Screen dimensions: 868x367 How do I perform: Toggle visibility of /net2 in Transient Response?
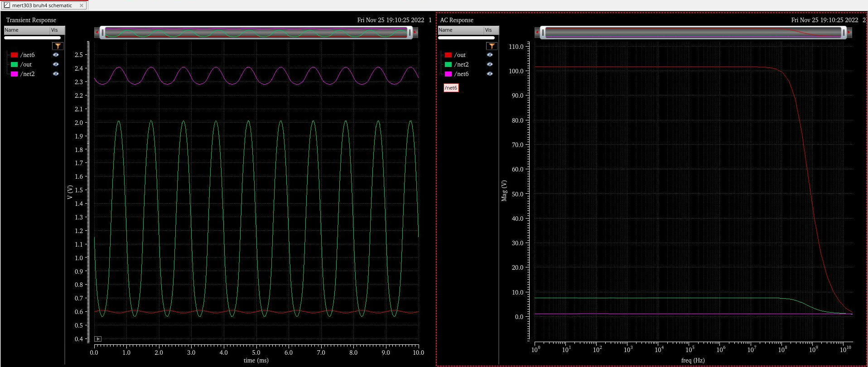[x=56, y=74]
